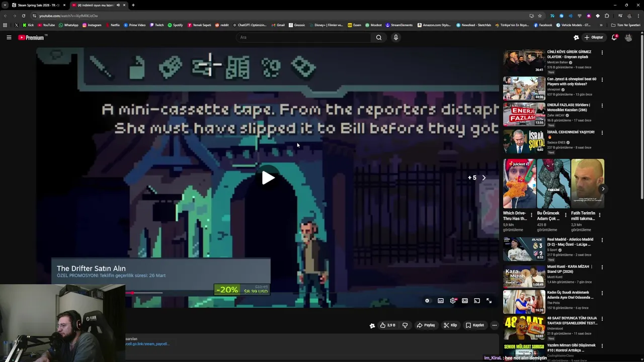Open the Tüm Yer İşaretleri folder
The height and width of the screenshot is (362, 644).
626,25
